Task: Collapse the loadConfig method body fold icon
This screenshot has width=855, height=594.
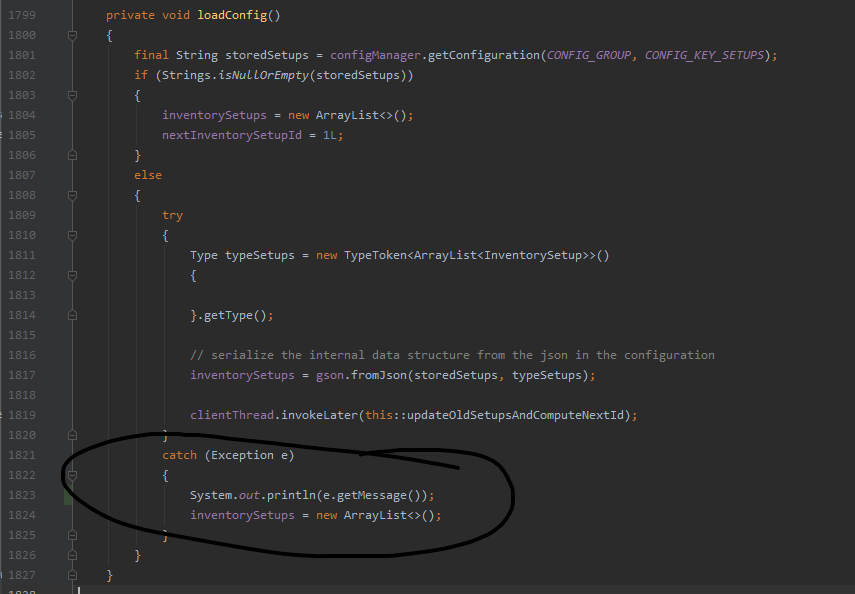Action: coord(70,34)
